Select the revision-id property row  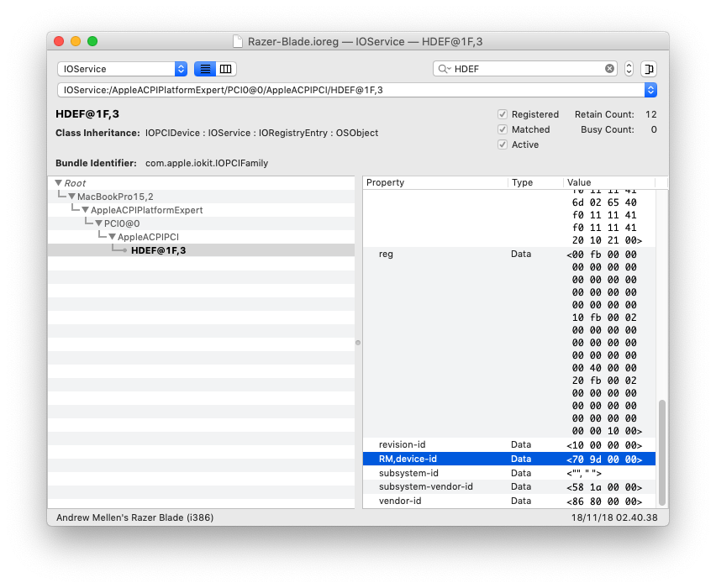(x=509, y=444)
